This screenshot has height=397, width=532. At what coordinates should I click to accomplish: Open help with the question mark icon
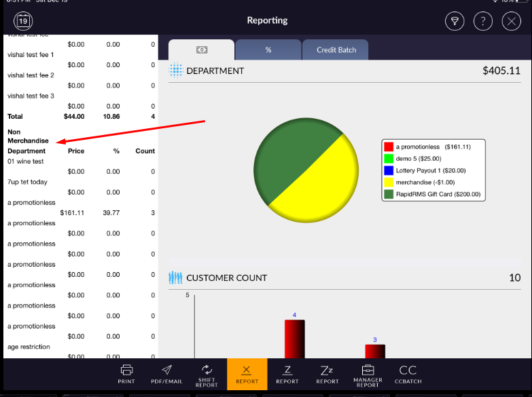pos(483,21)
